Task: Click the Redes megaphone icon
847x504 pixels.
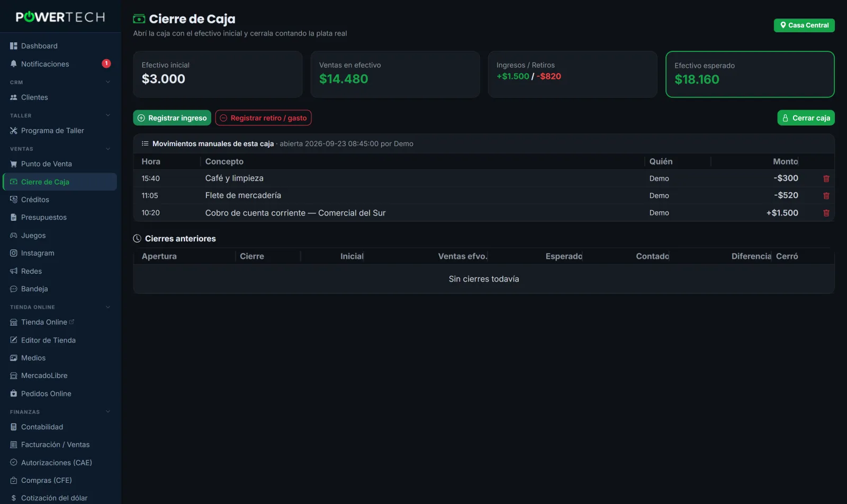Action: 14,271
